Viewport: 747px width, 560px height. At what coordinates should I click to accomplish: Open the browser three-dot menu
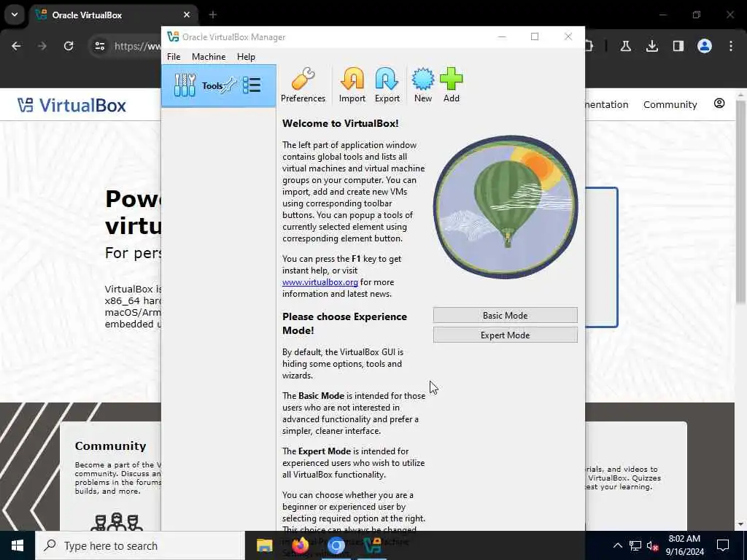pyautogui.click(x=731, y=46)
